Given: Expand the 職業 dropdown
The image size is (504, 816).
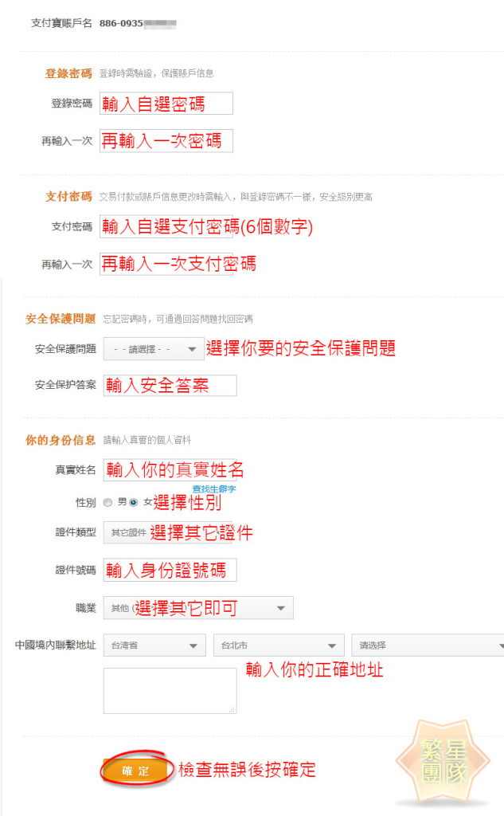Looking at the screenshot, I should 198,608.
